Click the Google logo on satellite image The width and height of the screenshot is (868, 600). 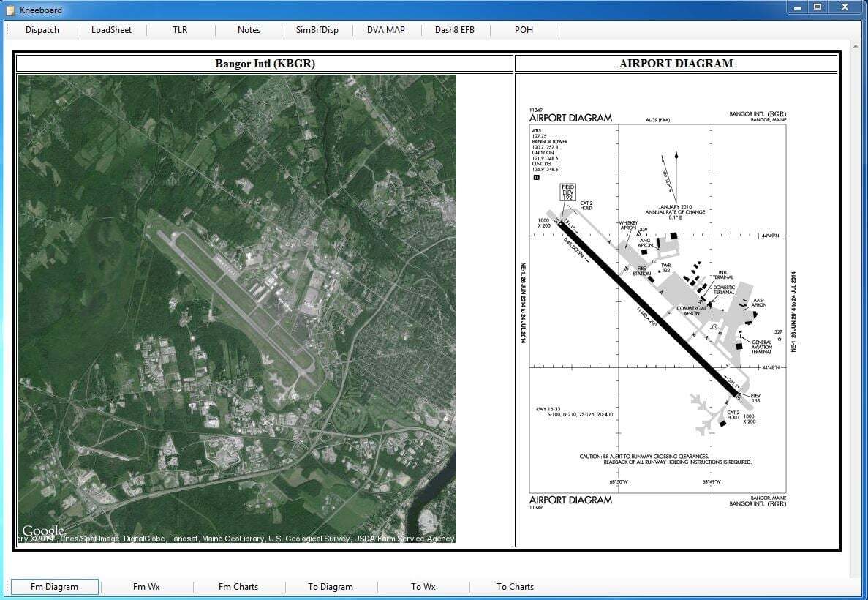[42, 531]
